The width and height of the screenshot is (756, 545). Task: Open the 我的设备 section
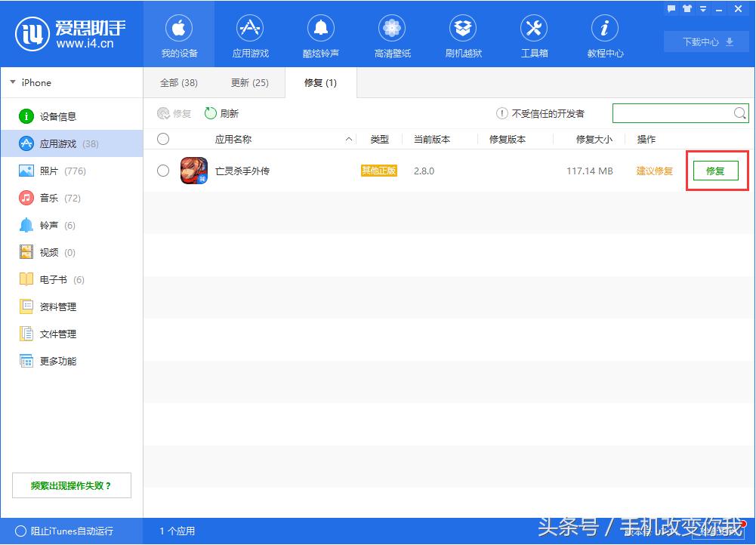(178, 34)
